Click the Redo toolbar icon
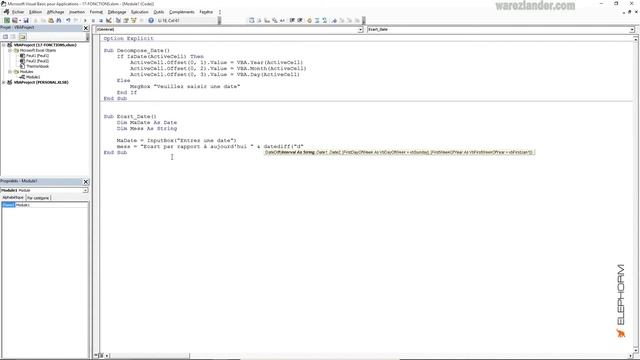 pyautogui.click(x=76, y=20)
